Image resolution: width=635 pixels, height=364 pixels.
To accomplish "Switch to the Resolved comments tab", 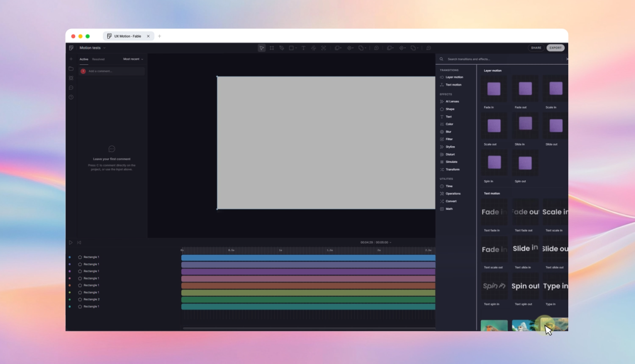I will pyautogui.click(x=98, y=59).
